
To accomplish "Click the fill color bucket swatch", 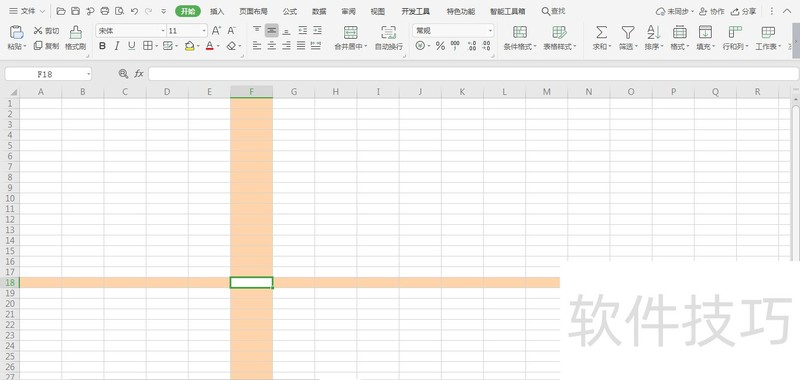I will click(x=189, y=46).
